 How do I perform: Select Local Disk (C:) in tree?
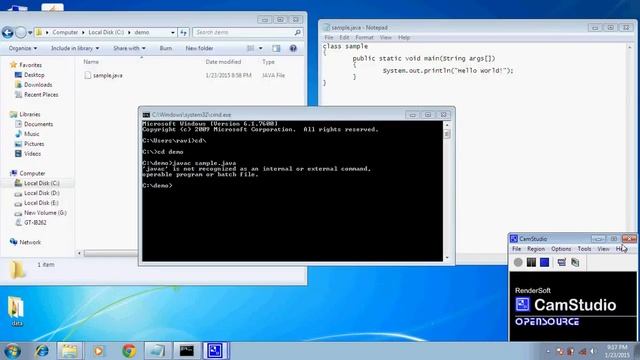click(x=42, y=183)
